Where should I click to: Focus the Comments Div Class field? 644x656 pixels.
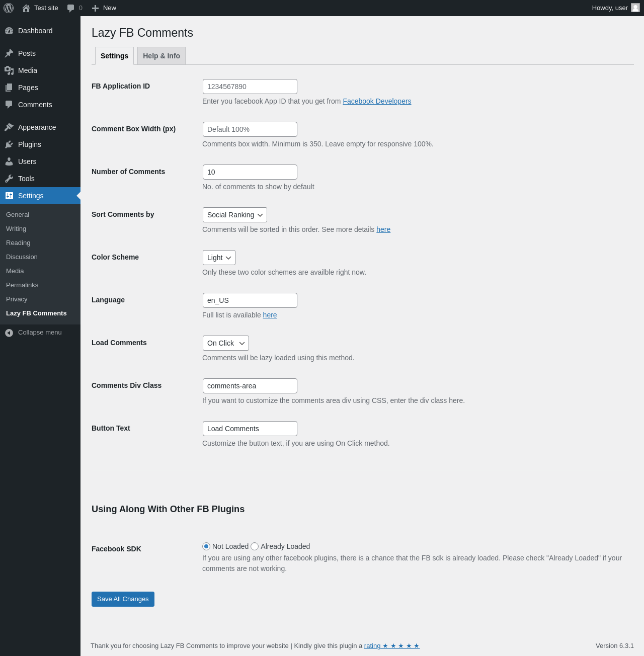point(250,386)
